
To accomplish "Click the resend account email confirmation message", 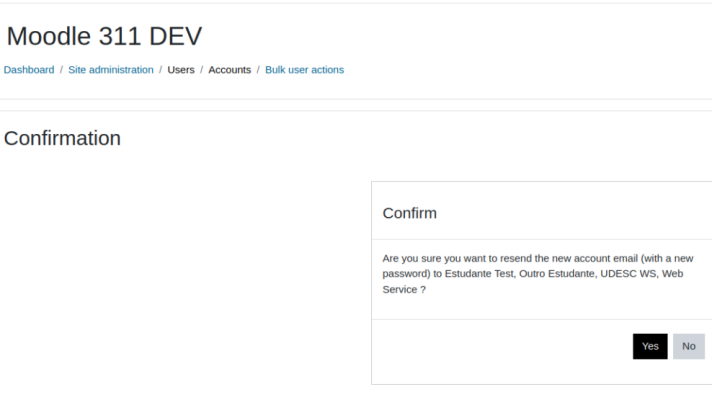I will 538,274.
